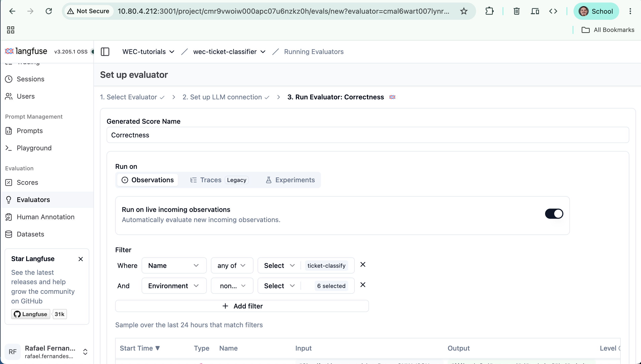Click the langfuse logo

click(x=26, y=51)
